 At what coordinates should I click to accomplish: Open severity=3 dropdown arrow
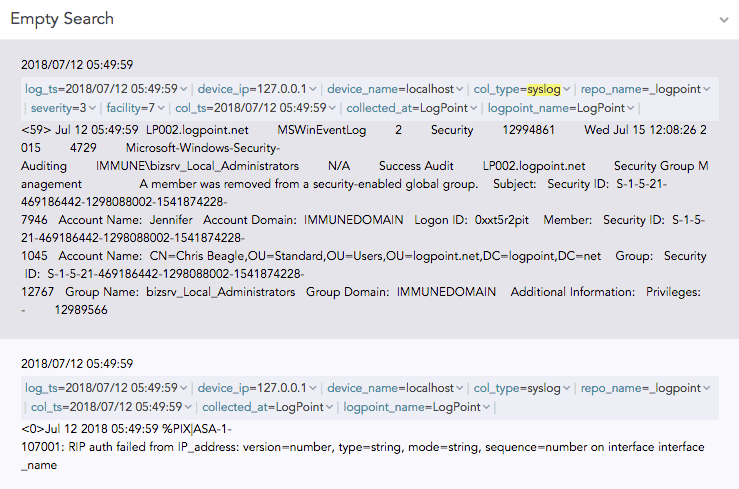(x=92, y=108)
